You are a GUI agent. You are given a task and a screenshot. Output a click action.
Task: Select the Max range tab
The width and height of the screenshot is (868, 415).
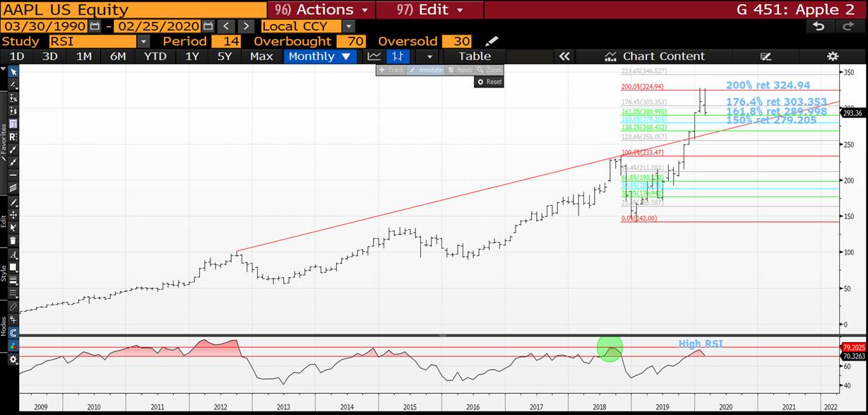(261, 57)
